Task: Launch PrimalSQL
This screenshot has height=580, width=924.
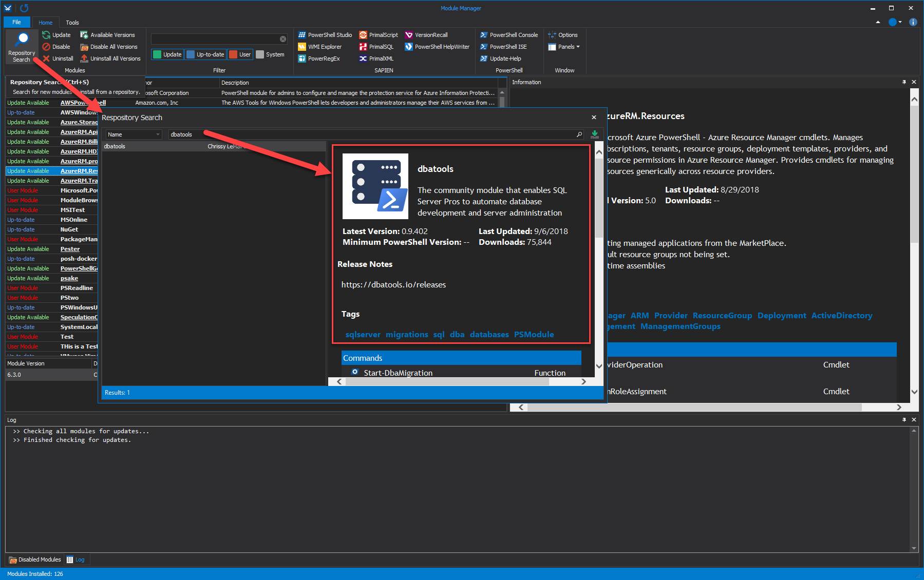Action: click(376, 47)
